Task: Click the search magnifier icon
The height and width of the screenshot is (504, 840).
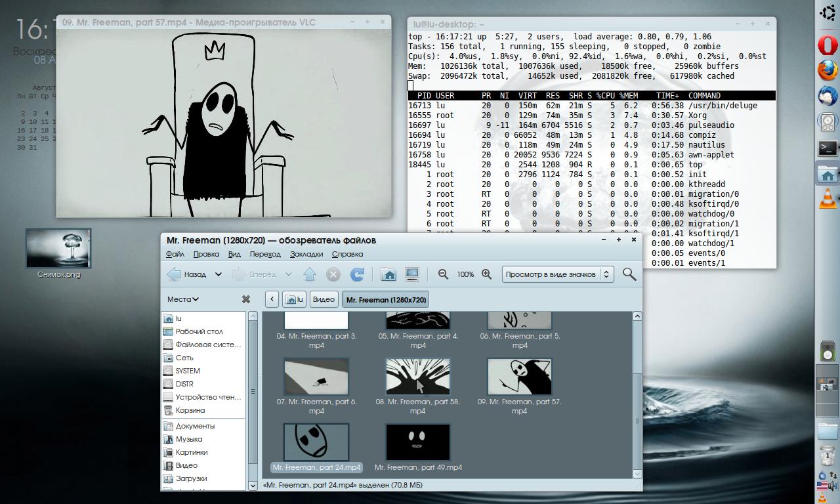Action: pyautogui.click(x=629, y=274)
